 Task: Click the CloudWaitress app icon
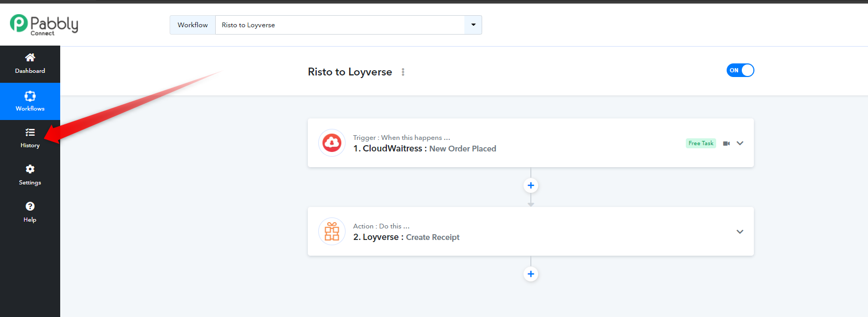(332, 143)
